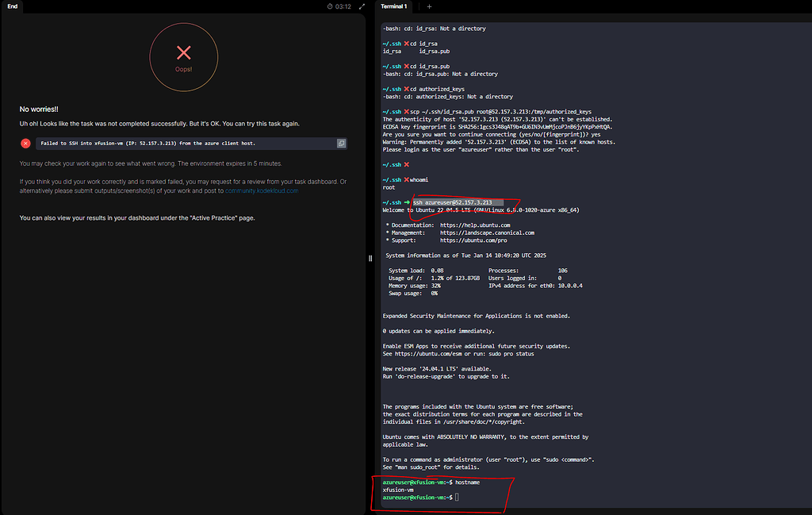Open the landscape.canonical.com management URL
The height and width of the screenshot is (515, 812).
tap(488, 233)
